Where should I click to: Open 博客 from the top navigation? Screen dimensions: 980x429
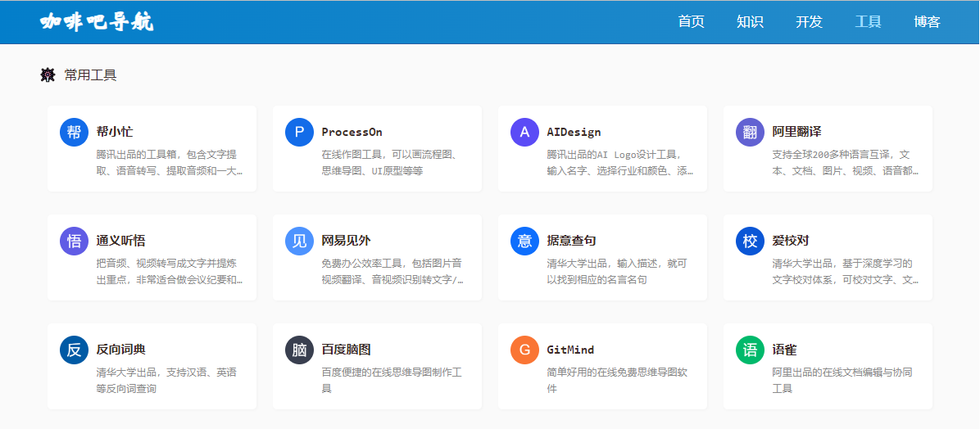927,22
